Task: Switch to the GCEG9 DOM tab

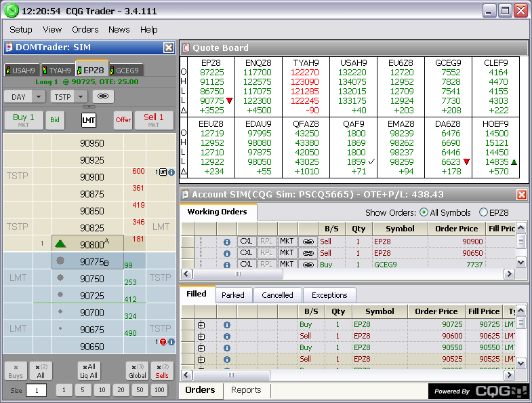Action: (125, 71)
